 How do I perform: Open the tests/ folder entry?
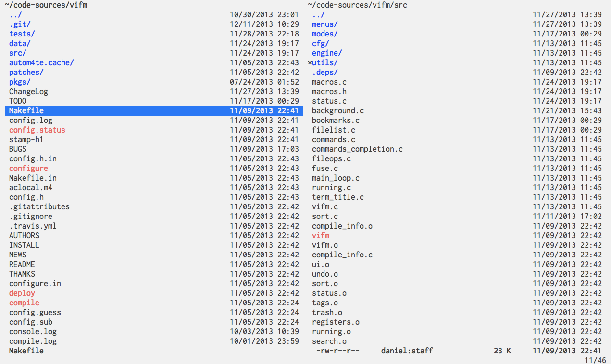(22, 34)
